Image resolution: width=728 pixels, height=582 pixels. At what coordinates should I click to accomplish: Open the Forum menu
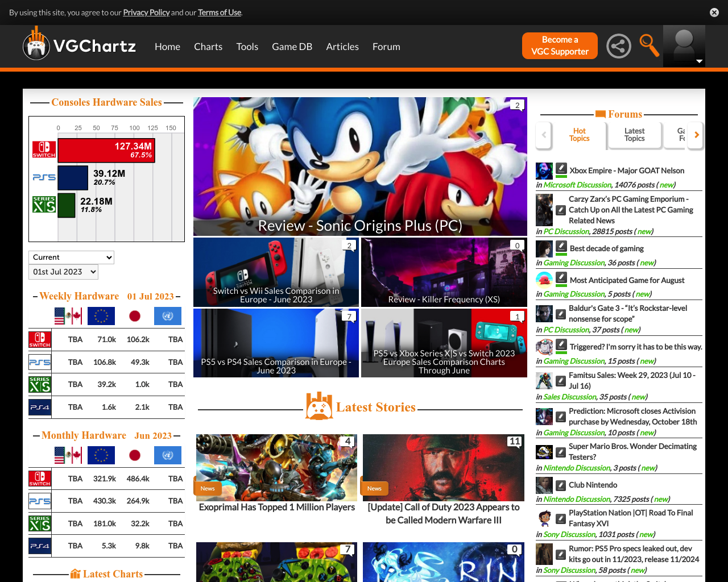(386, 47)
